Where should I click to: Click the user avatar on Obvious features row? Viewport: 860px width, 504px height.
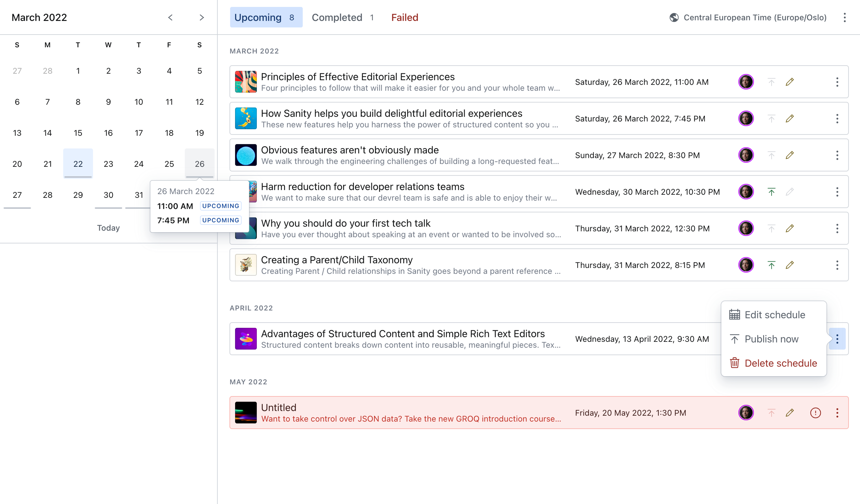point(746,155)
